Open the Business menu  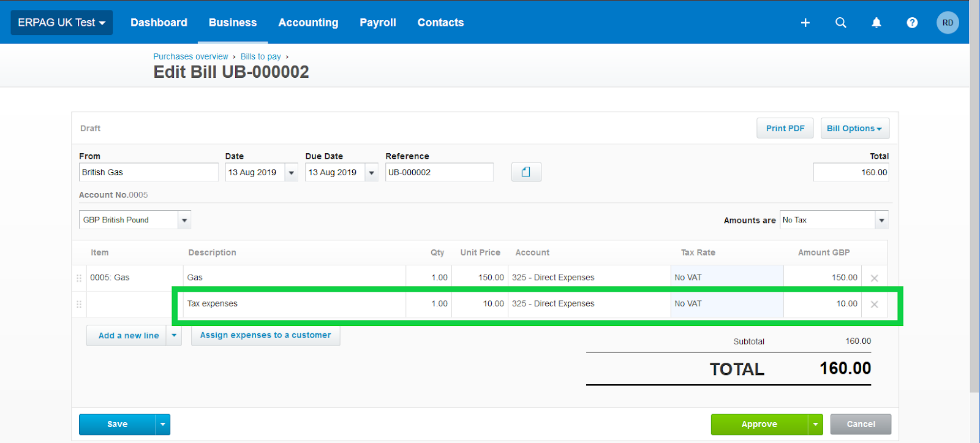click(233, 23)
